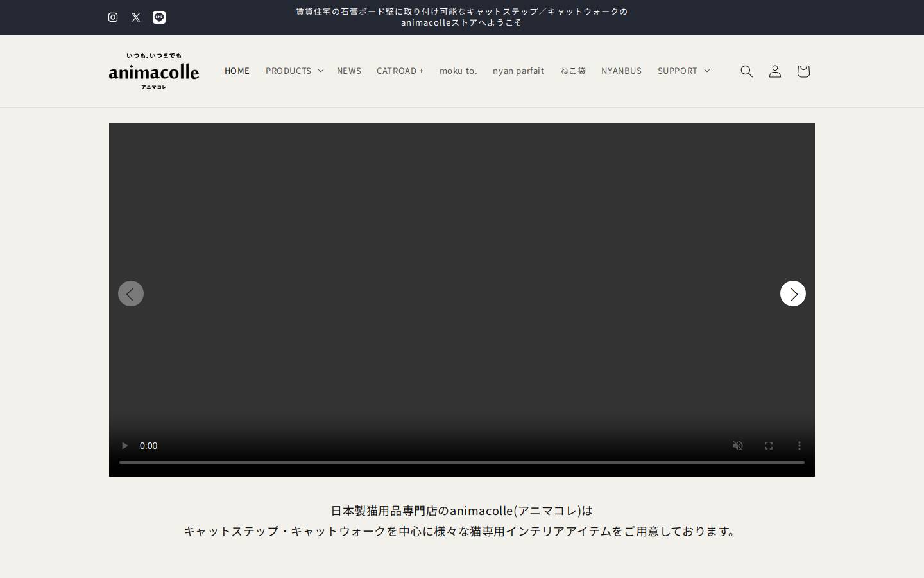This screenshot has width=924, height=578.
Task: Click the 日本製猫用品専門店 description text
Action: pos(462,521)
